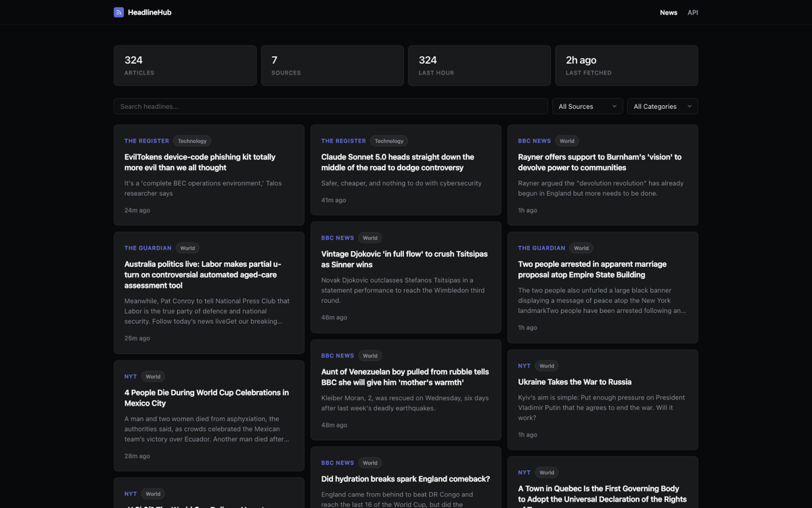Click World tag on Djokovic card
The image size is (812, 508).
click(x=370, y=238)
